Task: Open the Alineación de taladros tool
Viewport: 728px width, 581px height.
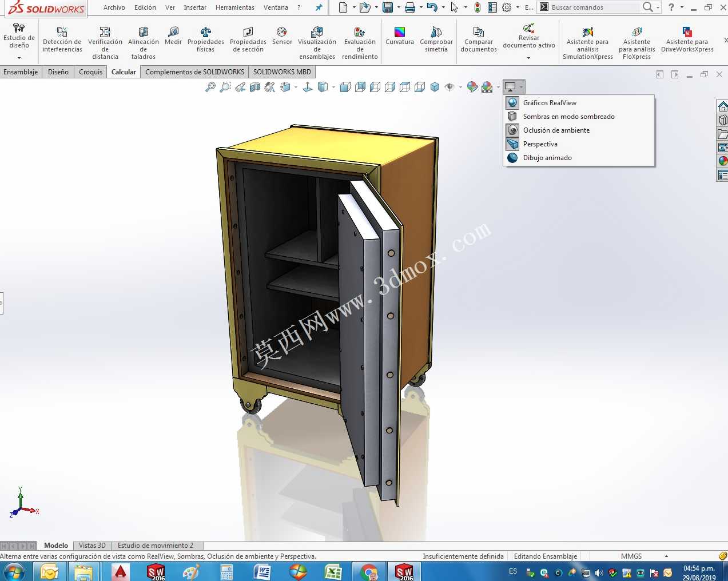Action: coord(144,43)
